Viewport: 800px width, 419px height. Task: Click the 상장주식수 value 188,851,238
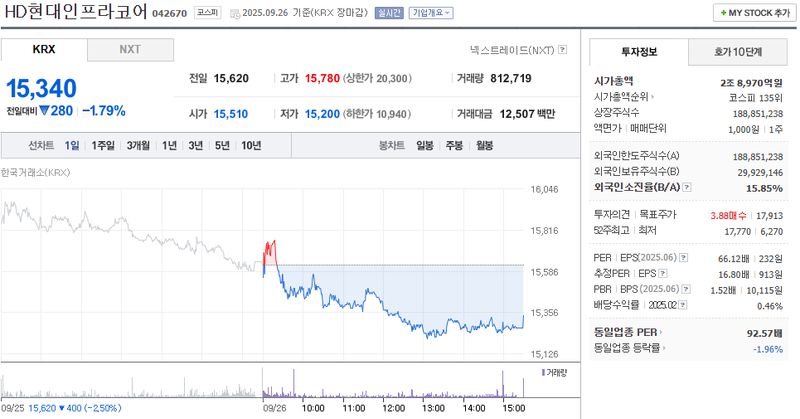pos(758,114)
